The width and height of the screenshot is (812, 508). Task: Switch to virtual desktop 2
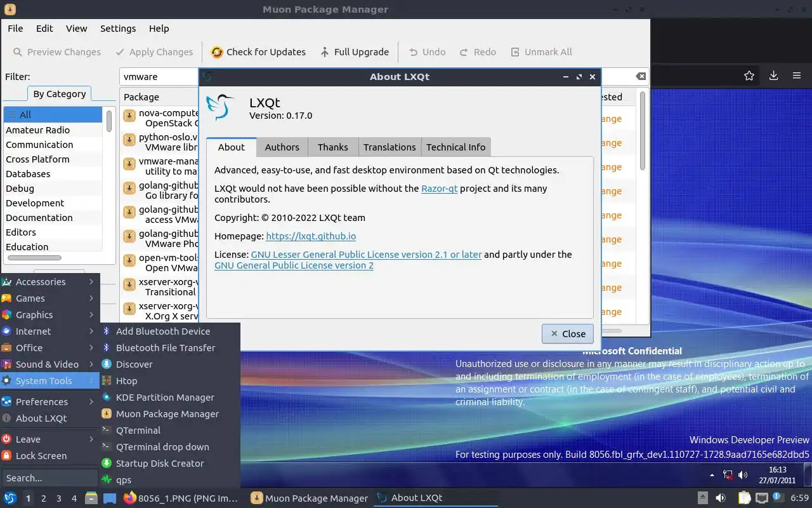click(43, 498)
